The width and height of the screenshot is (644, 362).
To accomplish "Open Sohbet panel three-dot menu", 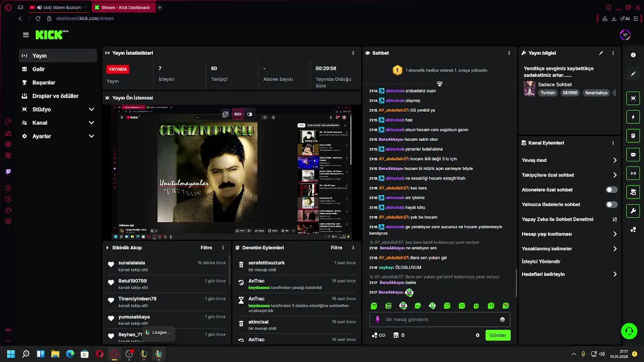I will tap(509, 53).
